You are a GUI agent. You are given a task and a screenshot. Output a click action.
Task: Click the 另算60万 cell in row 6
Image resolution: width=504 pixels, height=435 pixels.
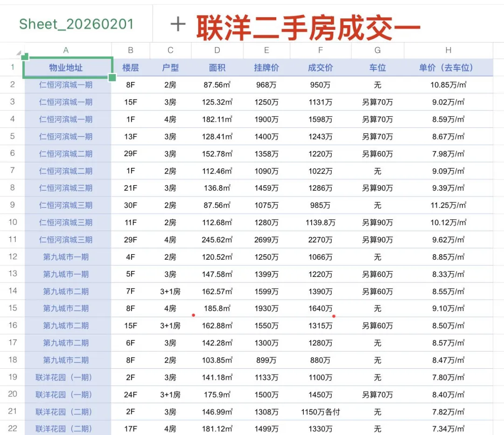[x=378, y=154]
